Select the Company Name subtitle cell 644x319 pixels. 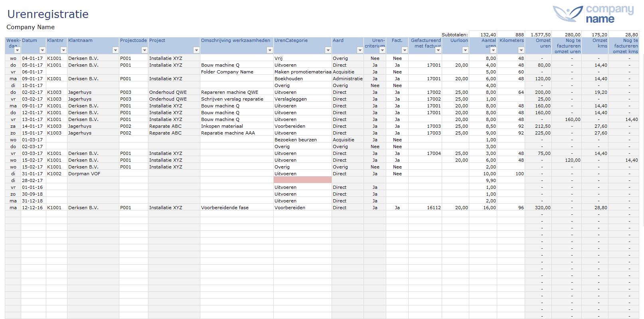(30, 27)
